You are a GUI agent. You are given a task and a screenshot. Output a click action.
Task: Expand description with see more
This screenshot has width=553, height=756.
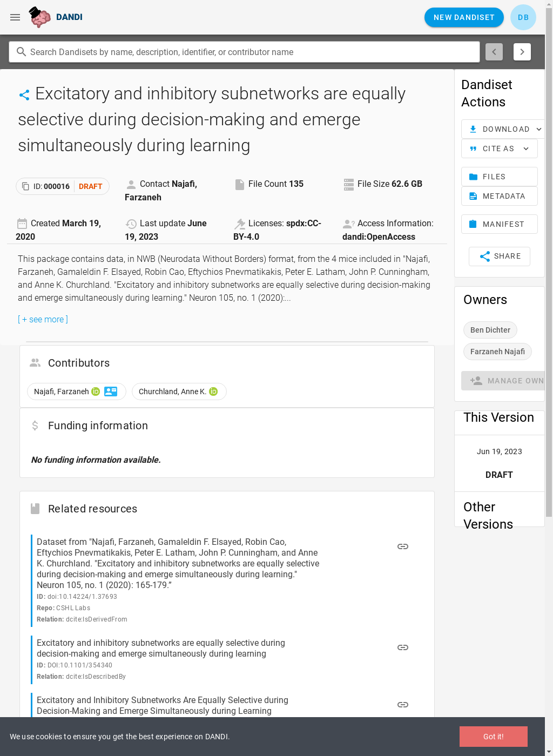[x=43, y=320]
